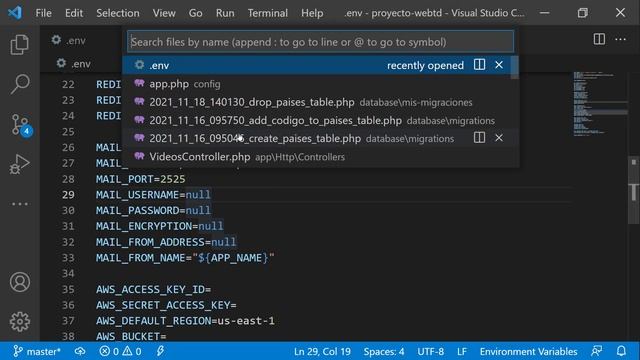Click Ln 29, Col 19 go-to-line indicator
The image size is (640, 360).
coord(322,351)
